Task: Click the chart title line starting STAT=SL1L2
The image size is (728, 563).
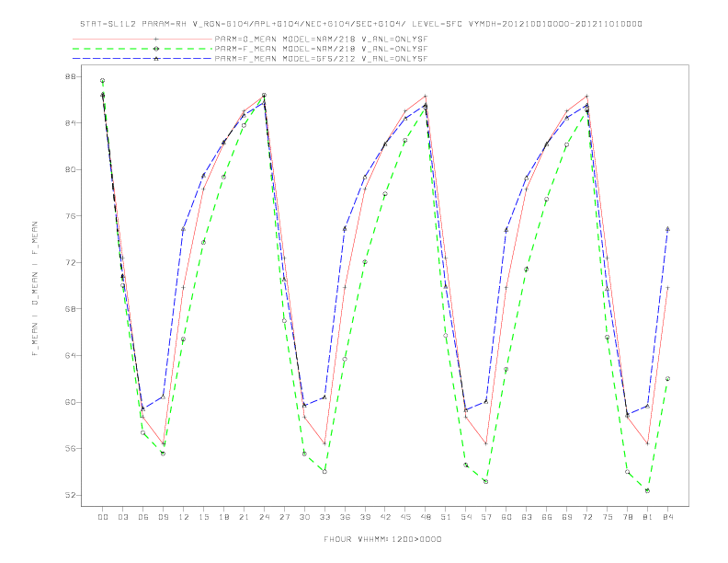Action: pyautogui.click(x=361, y=24)
